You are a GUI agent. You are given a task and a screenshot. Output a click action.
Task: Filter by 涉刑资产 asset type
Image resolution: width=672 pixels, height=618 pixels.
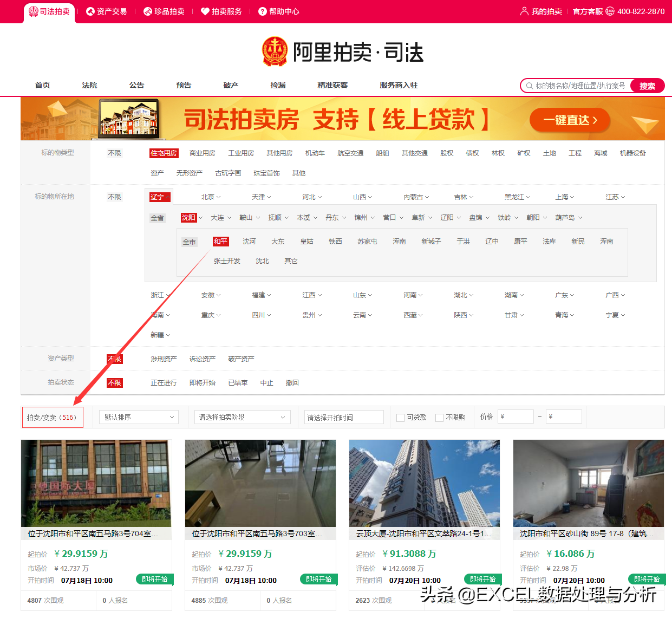[x=164, y=359]
